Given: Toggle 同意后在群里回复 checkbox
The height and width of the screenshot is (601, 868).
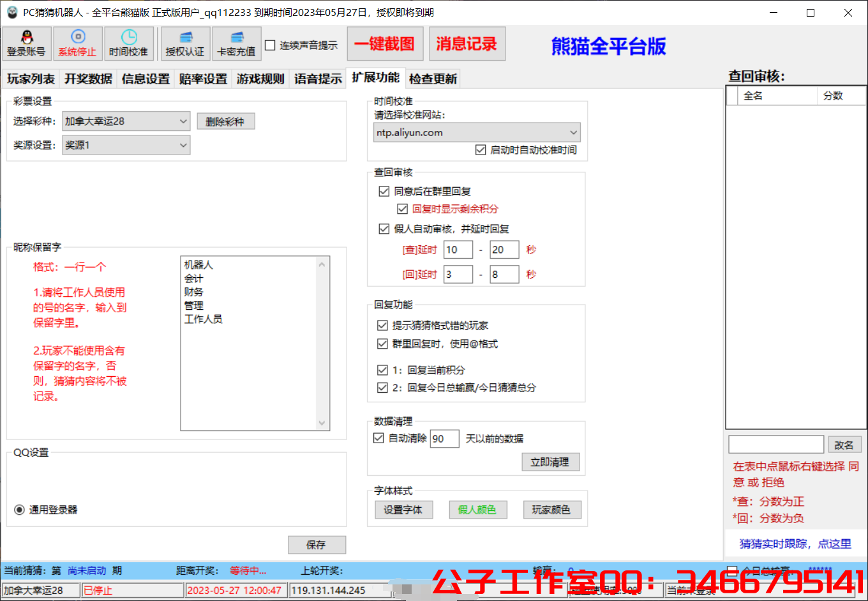Looking at the screenshot, I should pyautogui.click(x=384, y=191).
